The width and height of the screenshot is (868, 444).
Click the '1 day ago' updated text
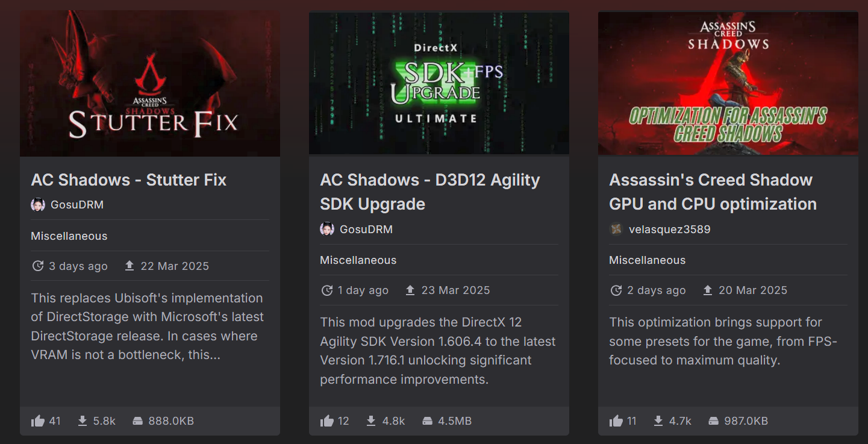pyautogui.click(x=363, y=290)
